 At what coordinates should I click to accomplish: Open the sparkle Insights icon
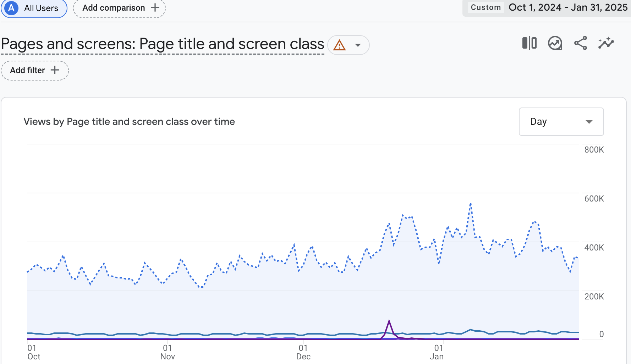pyautogui.click(x=606, y=43)
